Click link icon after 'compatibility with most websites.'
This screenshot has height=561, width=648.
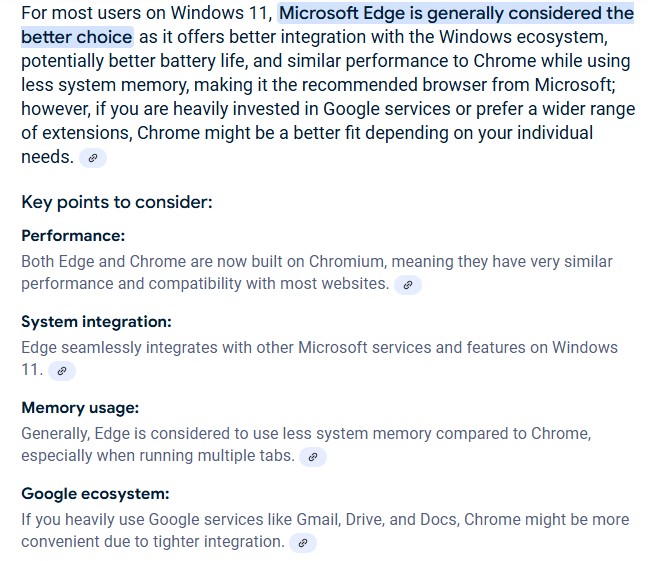[x=407, y=285]
